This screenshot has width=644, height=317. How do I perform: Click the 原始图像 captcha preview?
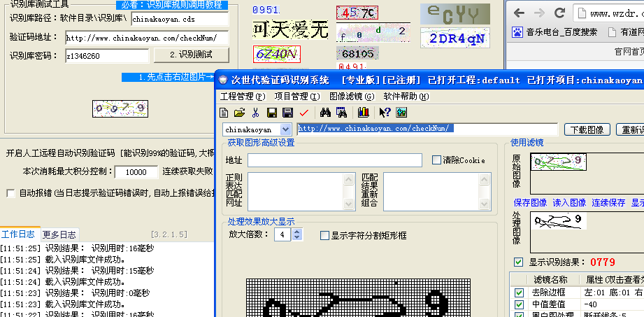point(558,162)
